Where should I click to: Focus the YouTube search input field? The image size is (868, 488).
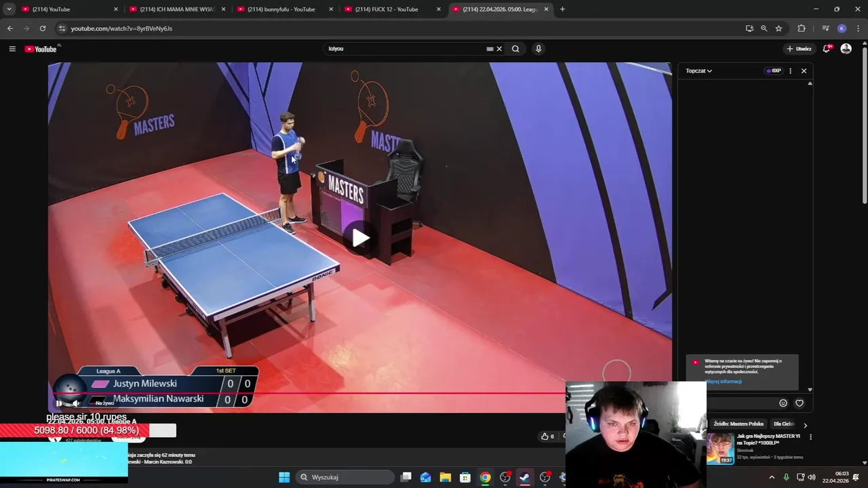403,49
